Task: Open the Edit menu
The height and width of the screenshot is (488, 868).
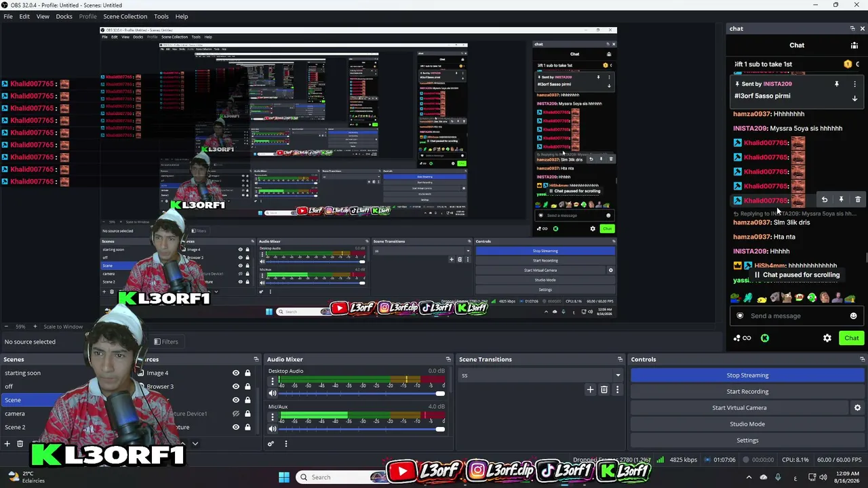Action: pyautogui.click(x=24, y=16)
